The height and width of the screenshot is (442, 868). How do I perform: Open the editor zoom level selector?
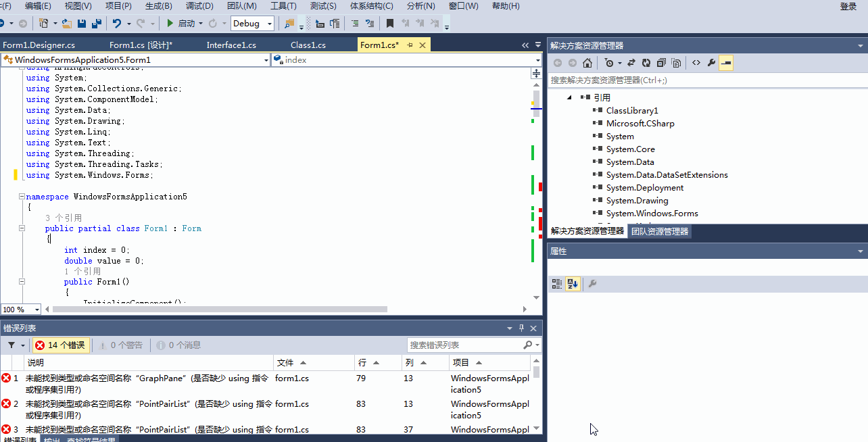pos(20,309)
